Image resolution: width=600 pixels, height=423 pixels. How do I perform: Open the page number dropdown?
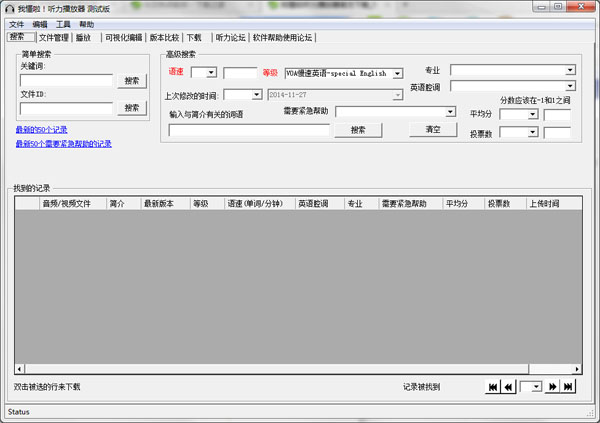(536, 387)
